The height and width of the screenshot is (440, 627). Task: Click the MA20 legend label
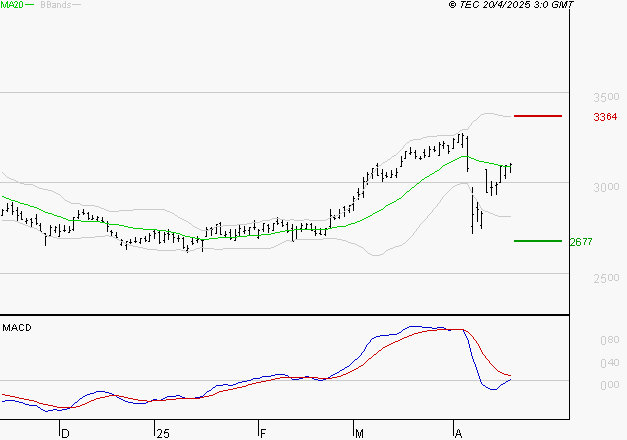pos(12,5)
